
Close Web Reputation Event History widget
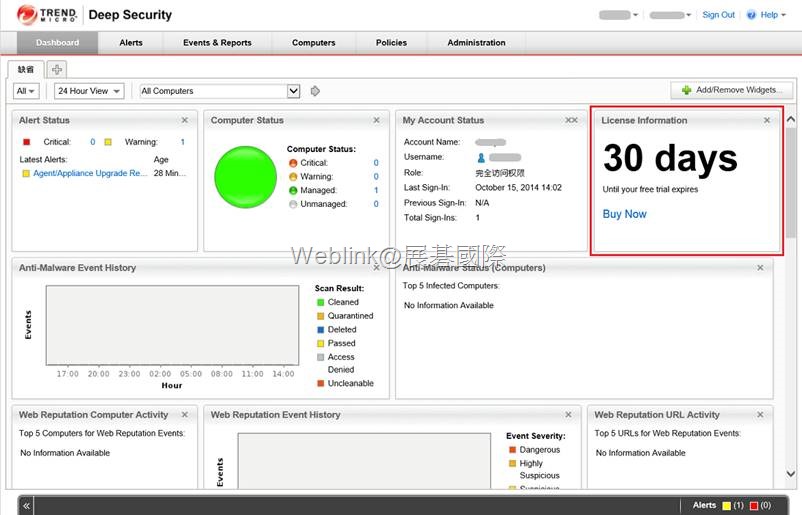pos(568,415)
